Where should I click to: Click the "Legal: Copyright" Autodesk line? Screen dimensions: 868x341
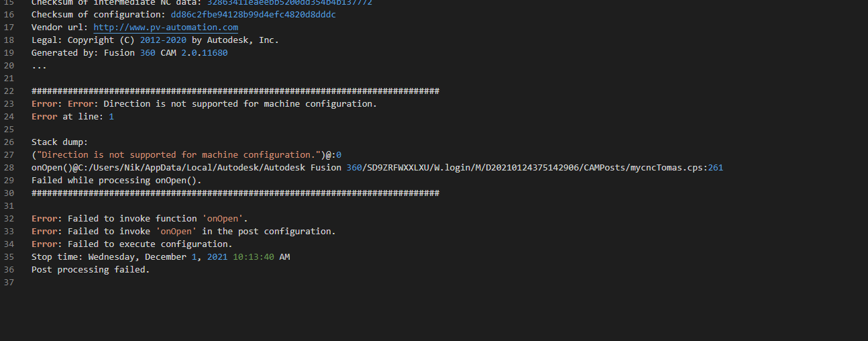[x=154, y=40]
